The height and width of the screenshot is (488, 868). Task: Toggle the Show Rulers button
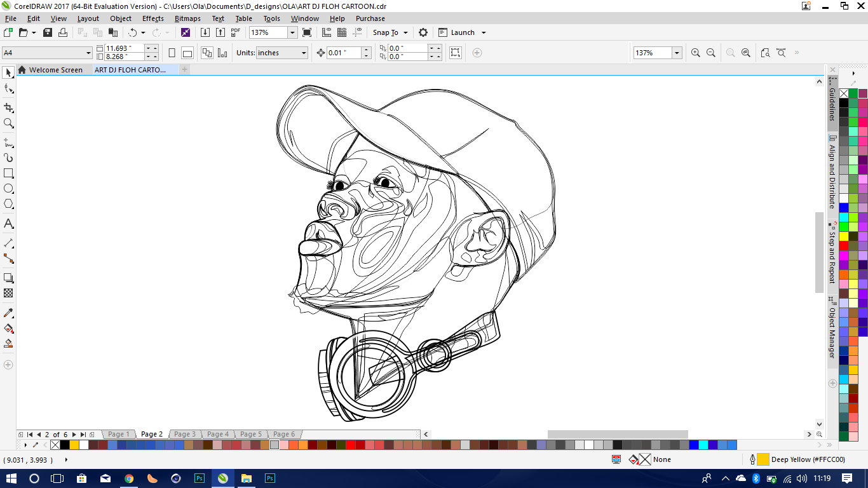(327, 32)
